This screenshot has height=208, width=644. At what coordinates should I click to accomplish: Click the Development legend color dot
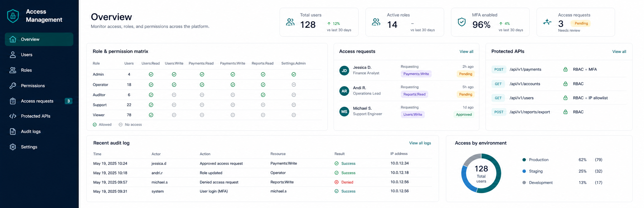coord(524,183)
